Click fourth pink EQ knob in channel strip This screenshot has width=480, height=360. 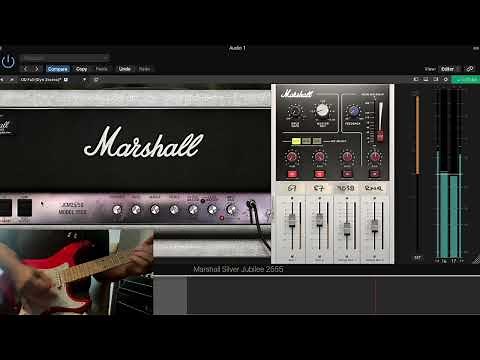tap(375, 157)
